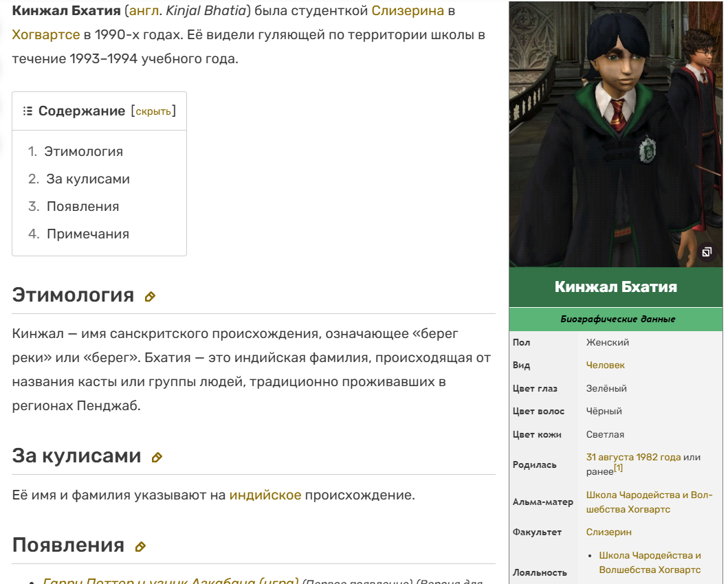This screenshot has width=728, height=584.
Task: Click the Альма-матер label in infobox
Action: pyautogui.click(x=543, y=502)
